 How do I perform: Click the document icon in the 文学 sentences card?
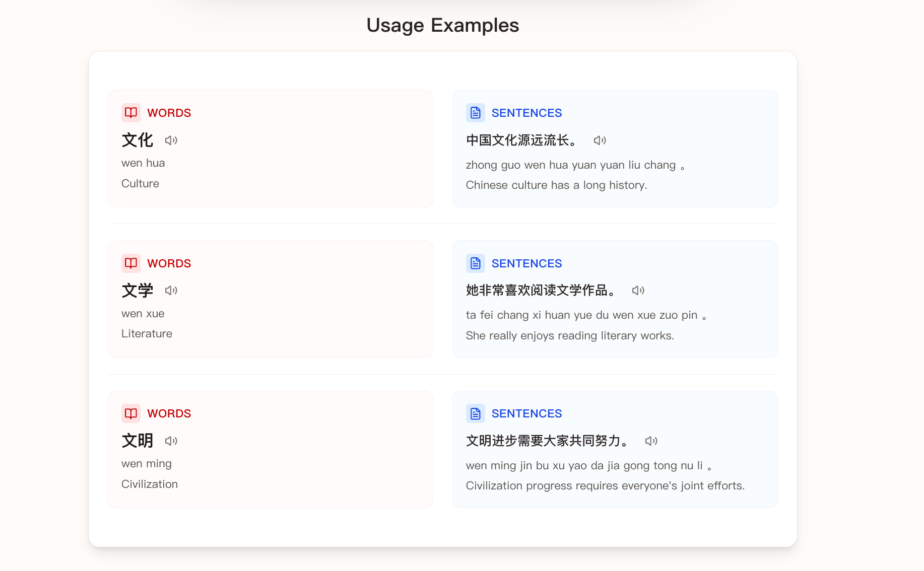click(475, 263)
